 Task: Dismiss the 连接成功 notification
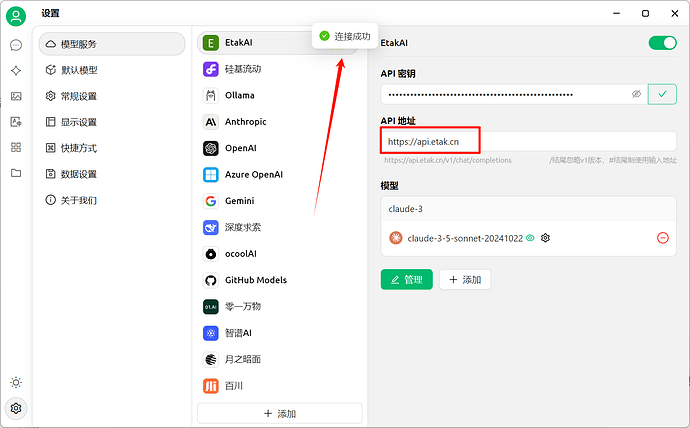(x=345, y=36)
